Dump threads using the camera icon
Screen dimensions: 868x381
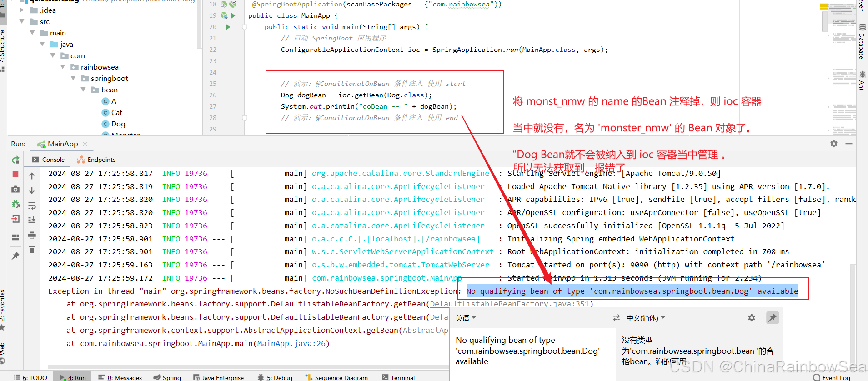[15, 189]
